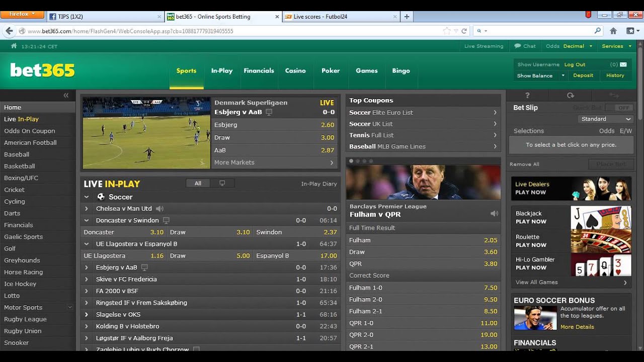Click the chat speech bubble icon
This screenshot has width=644, height=362.
(x=517, y=46)
